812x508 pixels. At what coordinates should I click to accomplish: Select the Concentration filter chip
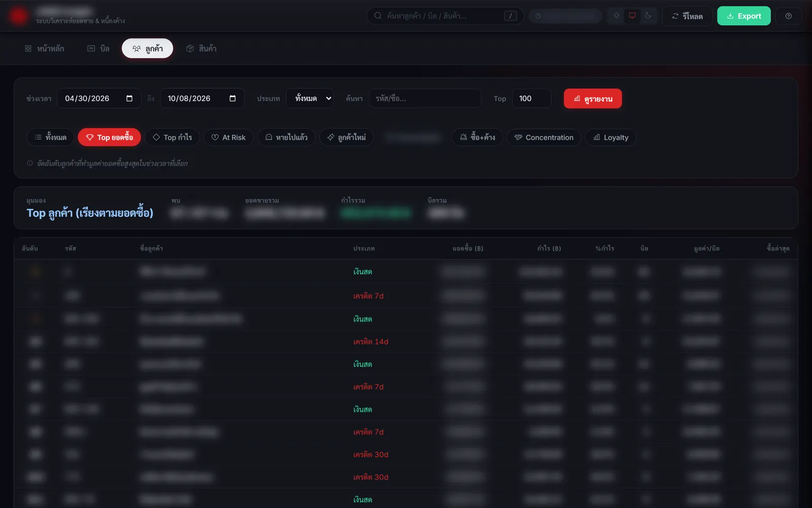pyautogui.click(x=544, y=138)
